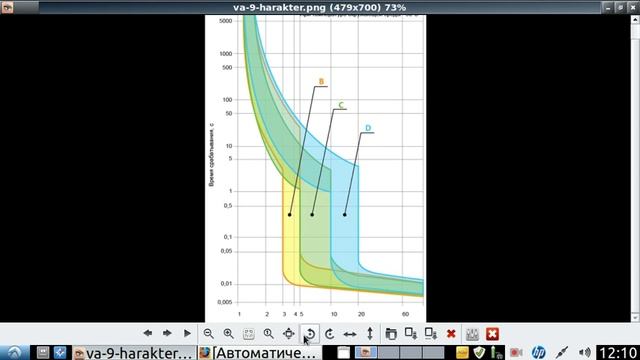Viewport: 640px width, 360px height.
Task: Minimize the image viewer window
Action: 608,7
